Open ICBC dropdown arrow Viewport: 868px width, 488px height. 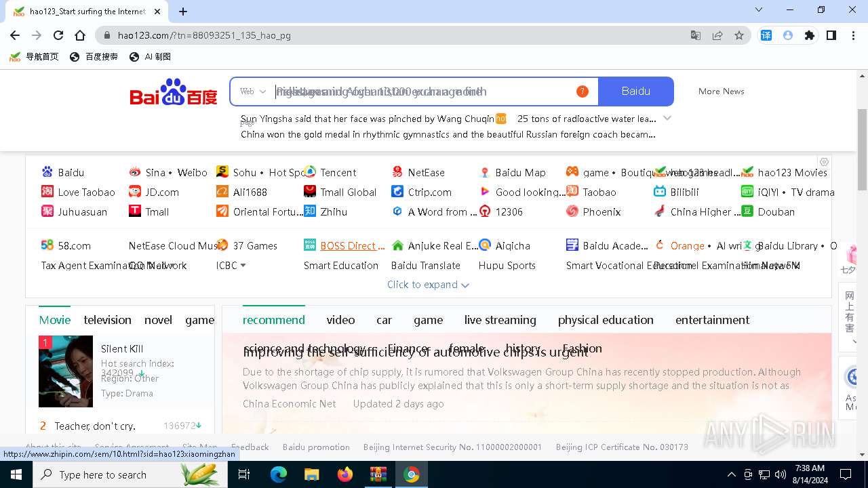click(x=243, y=266)
